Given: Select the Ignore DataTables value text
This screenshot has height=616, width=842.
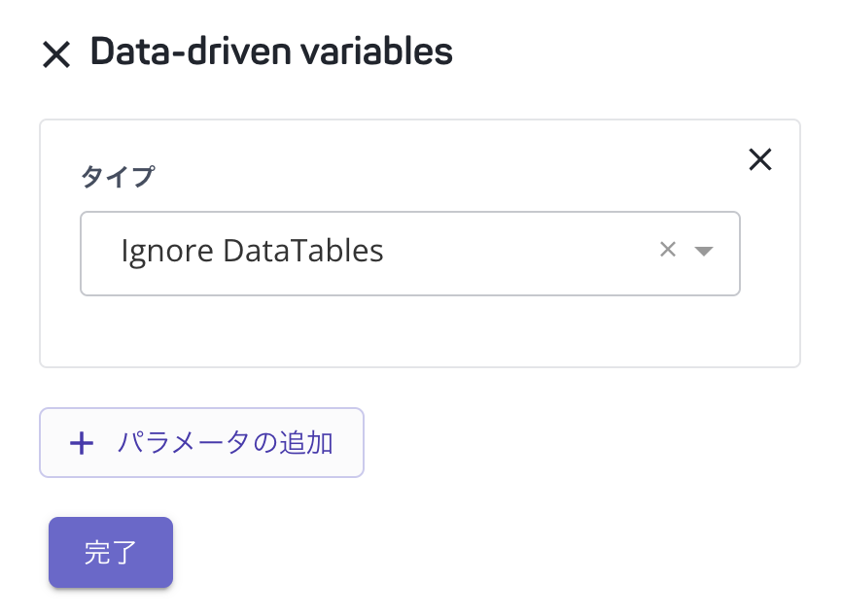Looking at the screenshot, I should point(252,251).
